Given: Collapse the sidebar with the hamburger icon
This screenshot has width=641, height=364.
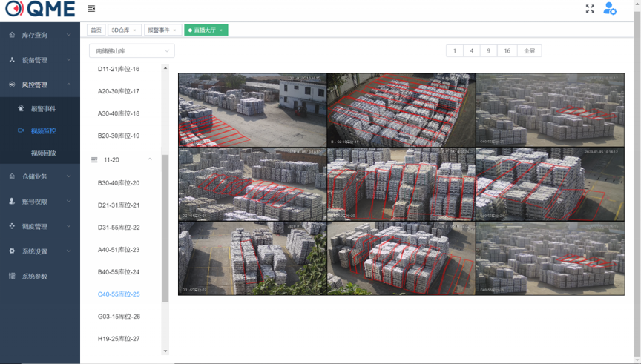Looking at the screenshot, I should pos(91,9).
